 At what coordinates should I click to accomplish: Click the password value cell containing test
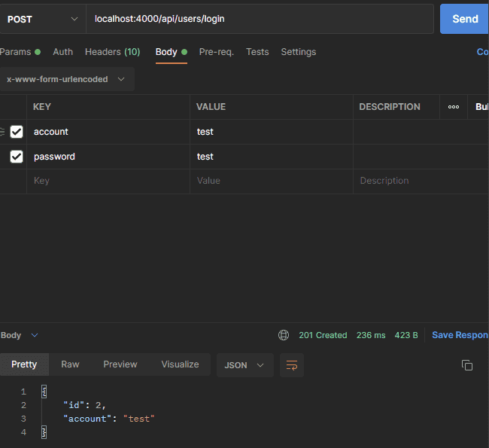pos(271,157)
